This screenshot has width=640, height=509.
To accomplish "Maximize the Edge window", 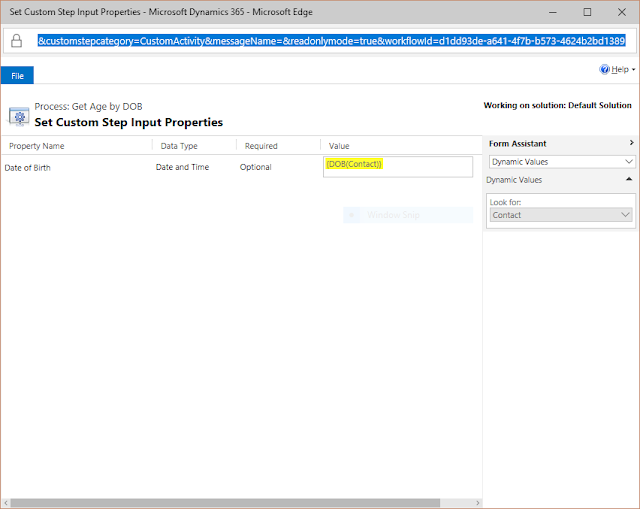I will [x=587, y=12].
